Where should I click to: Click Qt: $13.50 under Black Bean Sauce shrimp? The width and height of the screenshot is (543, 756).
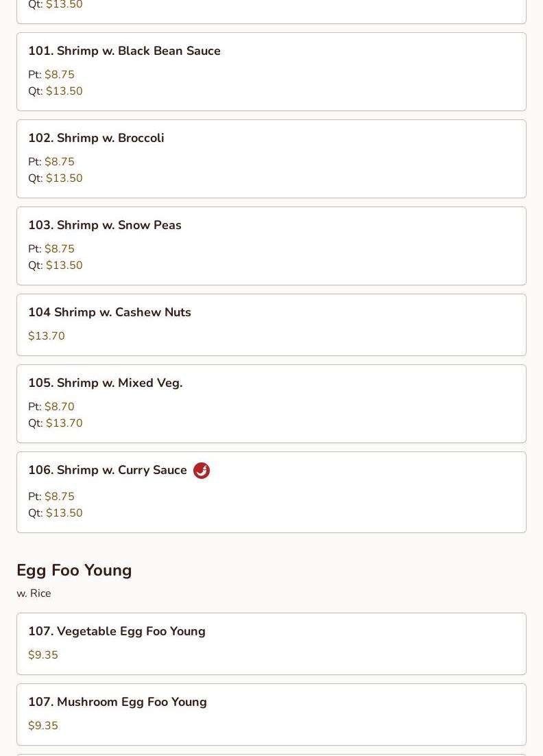tap(56, 91)
